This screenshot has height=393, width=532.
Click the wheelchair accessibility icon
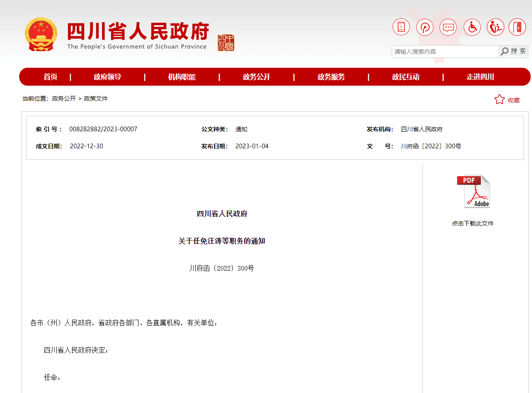coord(472,26)
